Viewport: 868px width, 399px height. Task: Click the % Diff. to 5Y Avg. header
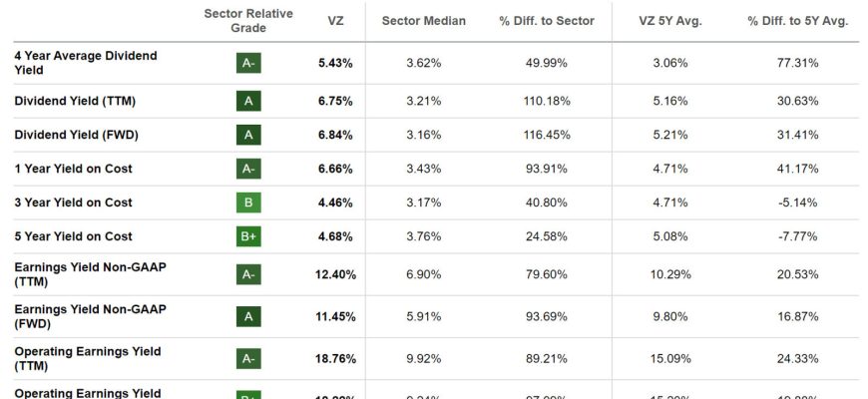(x=798, y=21)
